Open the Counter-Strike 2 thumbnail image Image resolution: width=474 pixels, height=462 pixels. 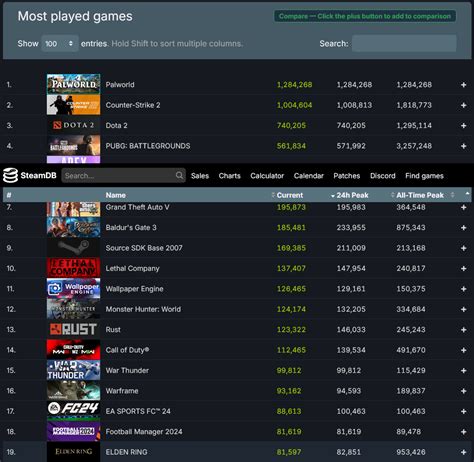click(73, 105)
